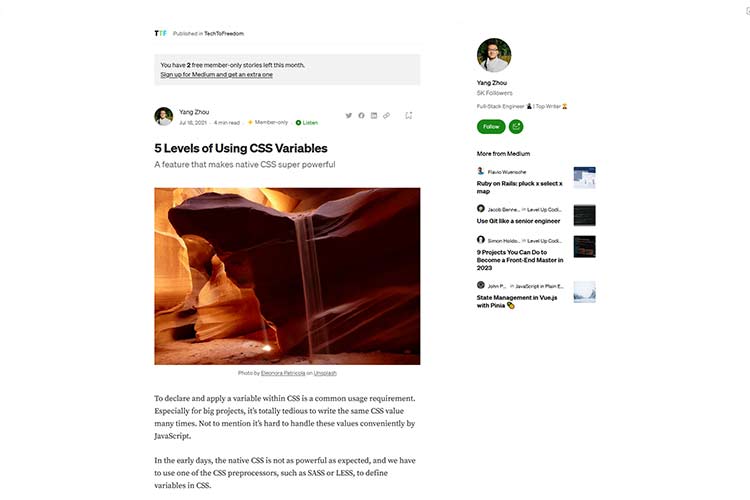Open Use Git like a senior engineer
This screenshot has height=500, width=750.
518,221
